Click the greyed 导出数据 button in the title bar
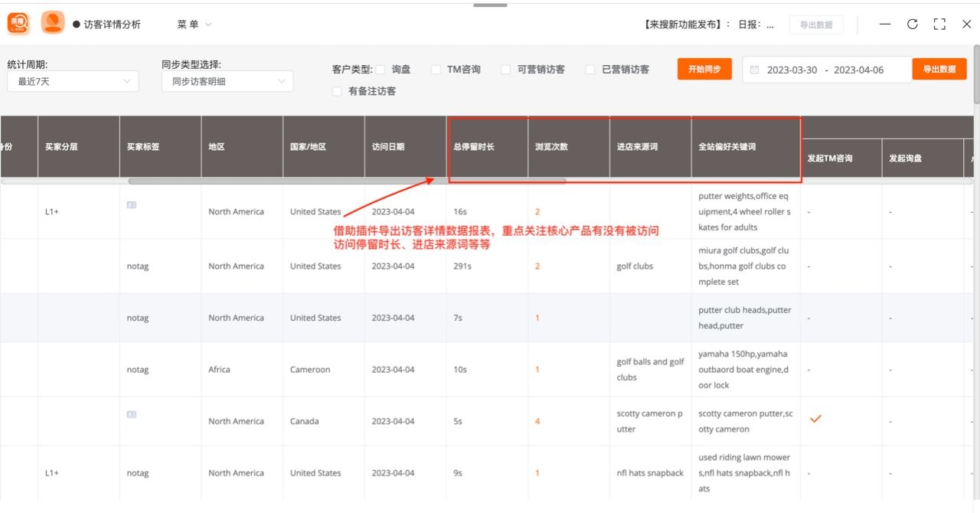980x513 pixels. (x=816, y=25)
